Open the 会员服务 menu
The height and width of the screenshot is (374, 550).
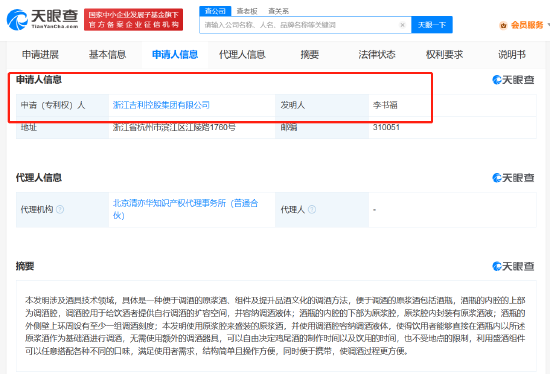point(527,25)
